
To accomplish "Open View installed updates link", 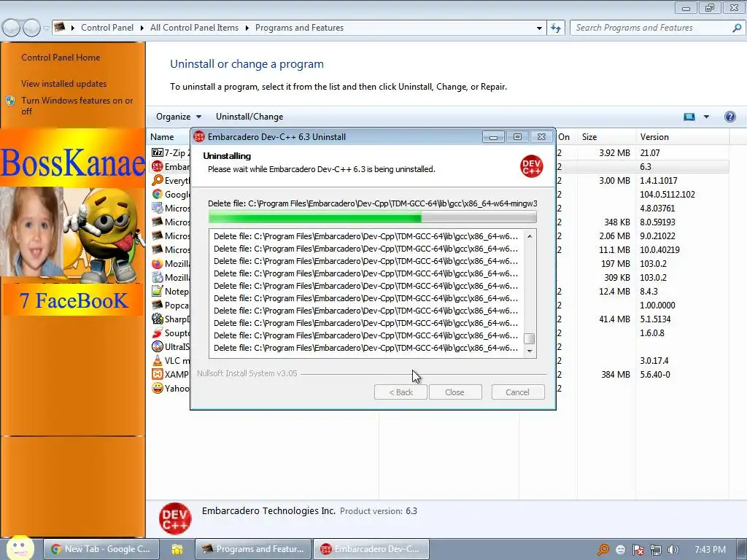I will [64, 84].
